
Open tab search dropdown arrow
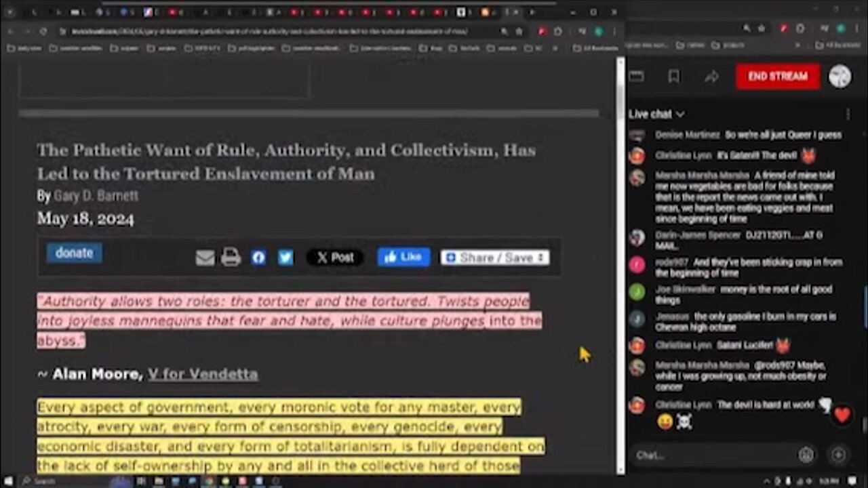(9, 12)
